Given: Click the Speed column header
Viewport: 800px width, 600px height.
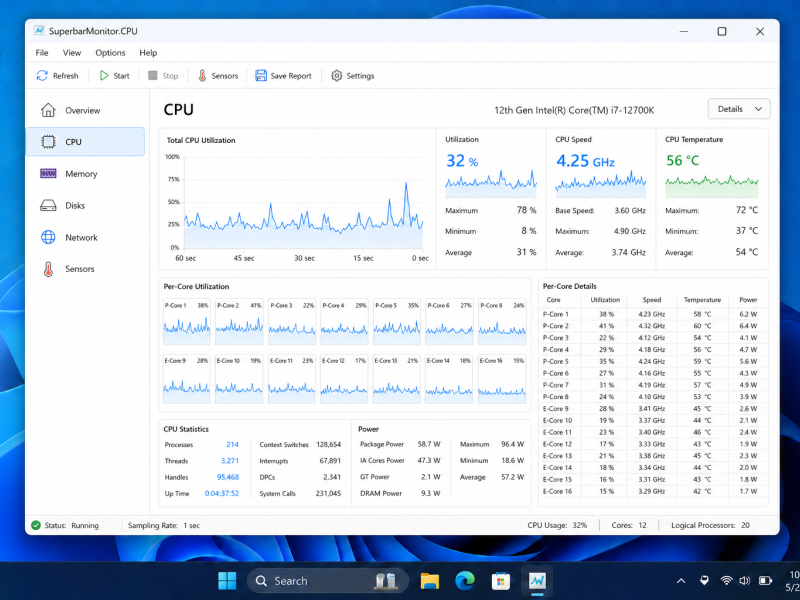Looking at the screenshot, I should (652, 299).
